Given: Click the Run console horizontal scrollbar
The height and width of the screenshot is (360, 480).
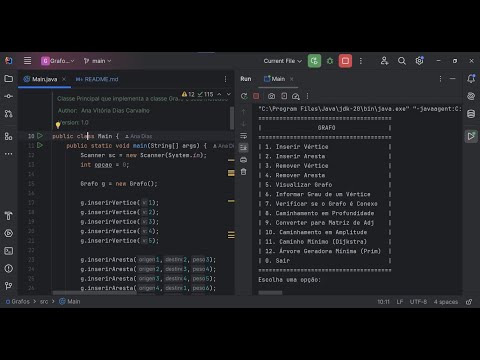Looking at the screenshot, I should pyautogui.click(x=270, y=293).
